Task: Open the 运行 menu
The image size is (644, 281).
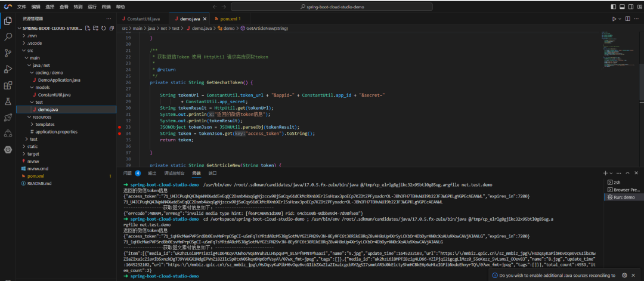Action: [x=92, y=7]
